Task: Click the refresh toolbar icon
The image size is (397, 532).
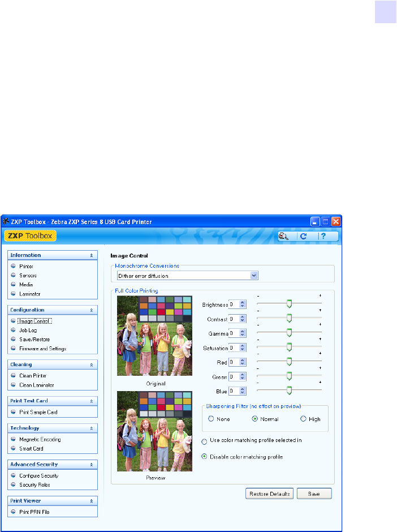Action: tap(304, 237)
